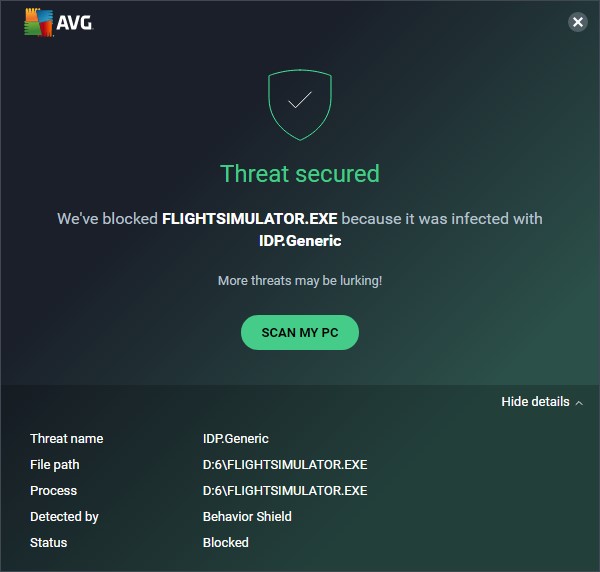Click the Behavior Shield value

[247, 517]
